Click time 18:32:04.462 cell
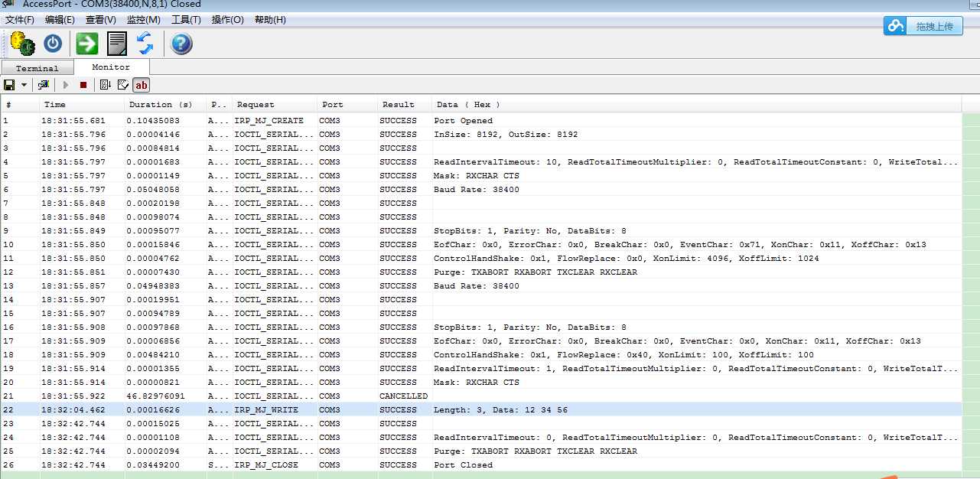 pos(73,410)
